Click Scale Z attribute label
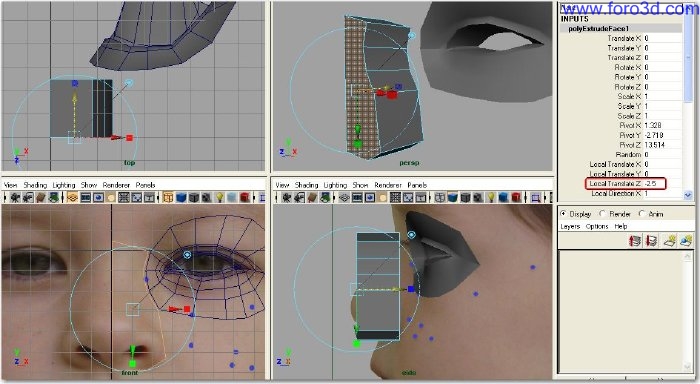The image size is (700, 384). [x=629, y=116]
